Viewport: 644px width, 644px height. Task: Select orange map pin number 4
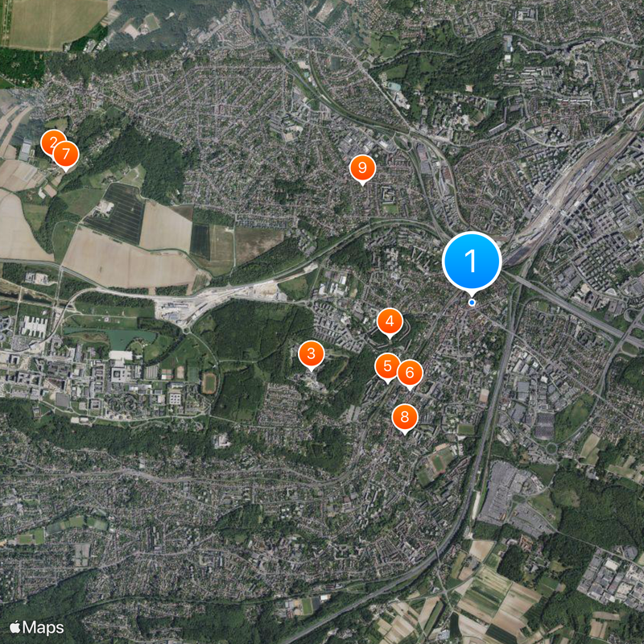point(390,321)
